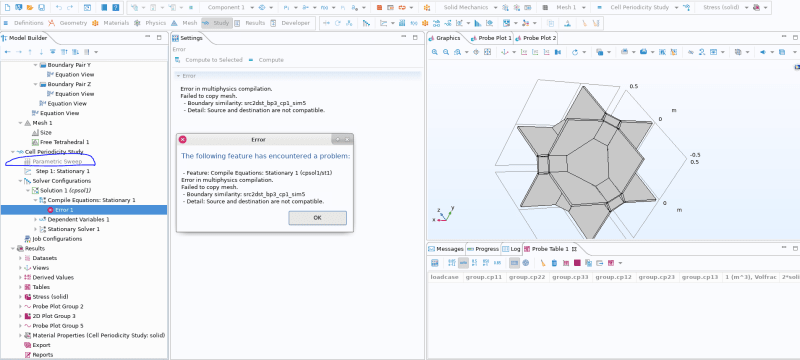Click OK in the Error dialog
Image resolution: width=800 pixels, height=360 pixels.
(x=317, y=218)
